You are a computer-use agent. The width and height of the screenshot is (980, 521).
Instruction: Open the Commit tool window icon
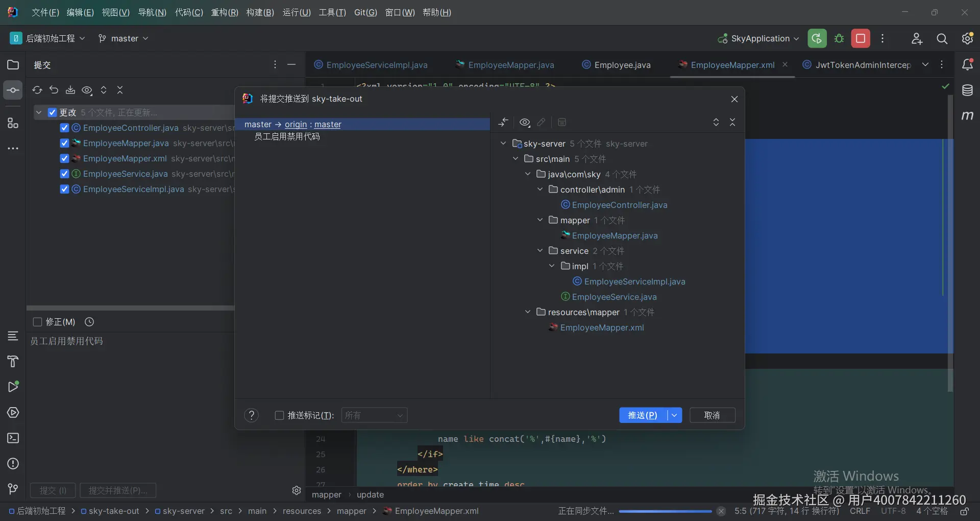(x=13, y=90)
